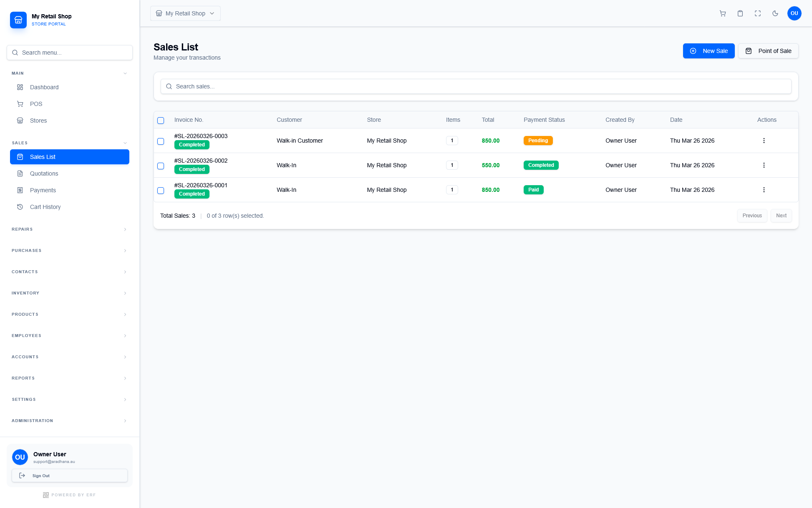Tick the checkbox for invoice SL-20260326-0003
This screenshot has width=812, height=508.
click(x=161, y=141)
